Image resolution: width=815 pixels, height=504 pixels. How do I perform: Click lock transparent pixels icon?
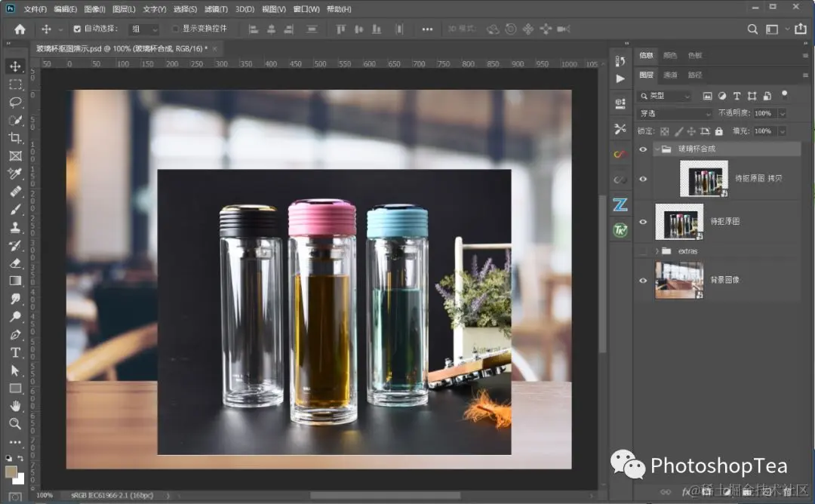(664, 131)
